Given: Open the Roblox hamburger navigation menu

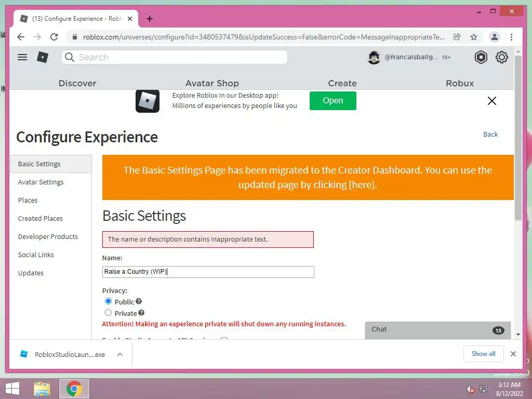Looking at the screenshot, I should click(22, 57).
